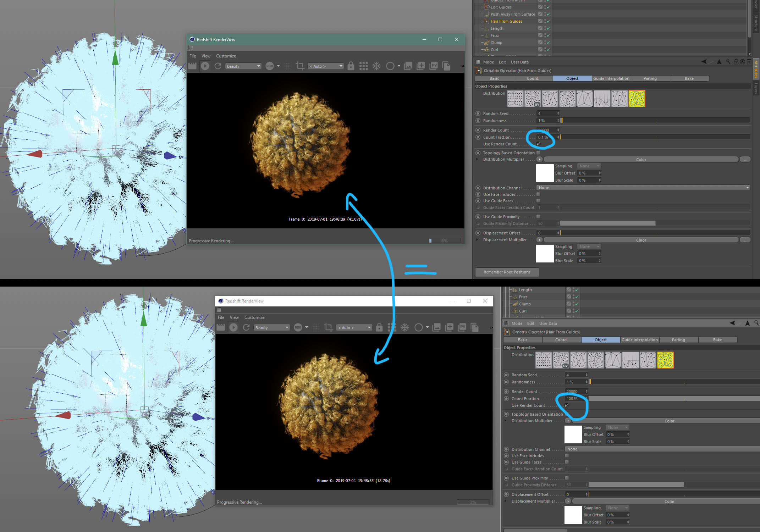Enable Use Guide Proximity in lower panel

pos(567,478)
